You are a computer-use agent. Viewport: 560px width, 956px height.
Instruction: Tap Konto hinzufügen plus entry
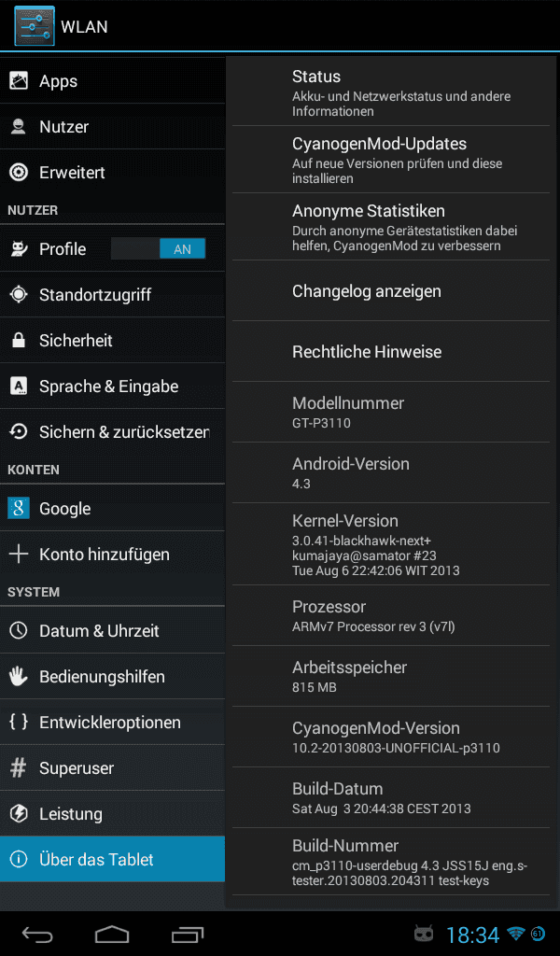[x=112, y=555]
